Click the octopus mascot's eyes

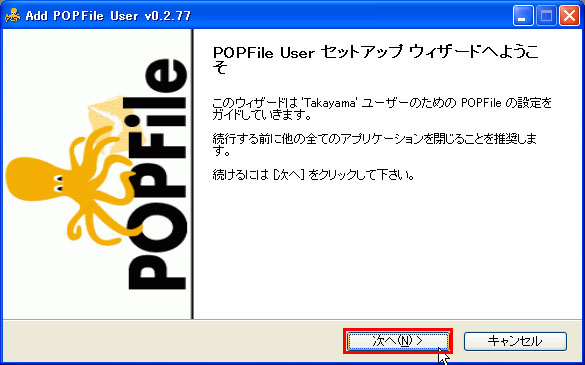(x=57, y=183)
